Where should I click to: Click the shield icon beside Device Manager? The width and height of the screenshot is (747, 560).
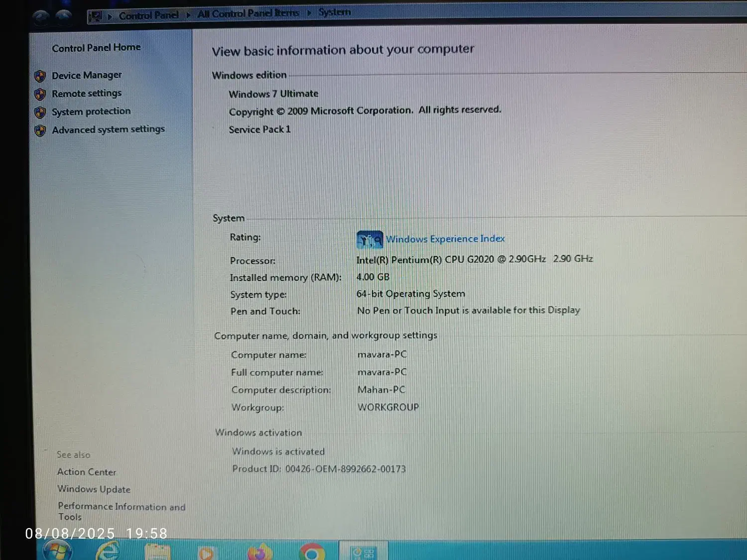point(40,76)
